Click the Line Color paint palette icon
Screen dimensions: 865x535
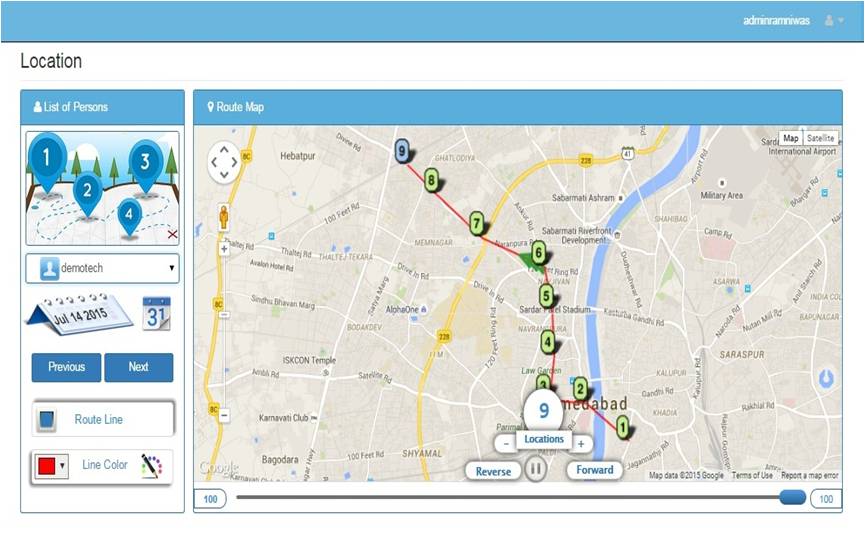click(x=152, y=466)
